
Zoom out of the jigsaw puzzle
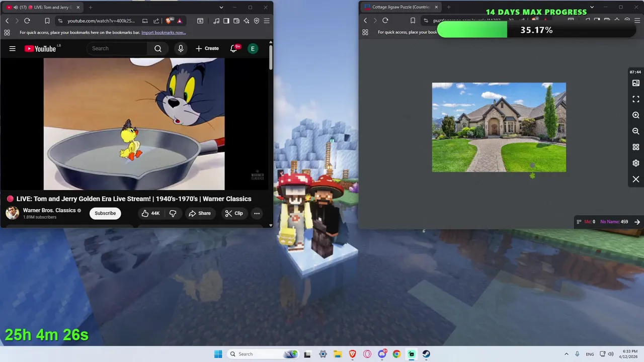[x=636, y=131]
